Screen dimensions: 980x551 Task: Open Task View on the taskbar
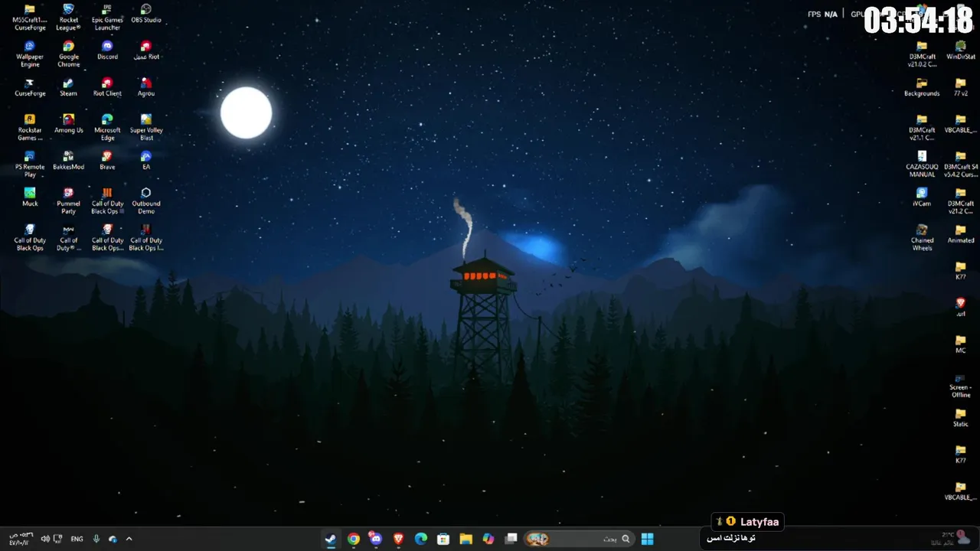click(x=511, y=539)
